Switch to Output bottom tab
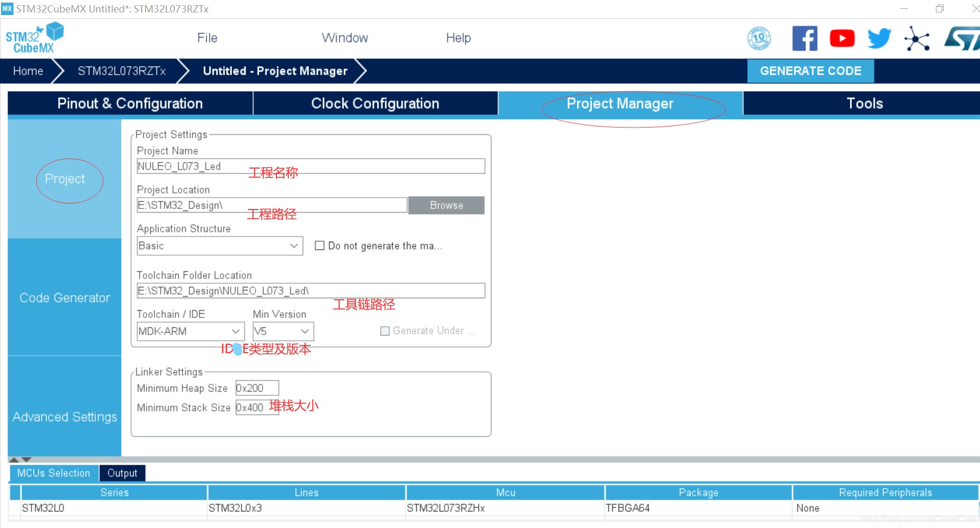The image size is (980, 528). tap(122, 473)
